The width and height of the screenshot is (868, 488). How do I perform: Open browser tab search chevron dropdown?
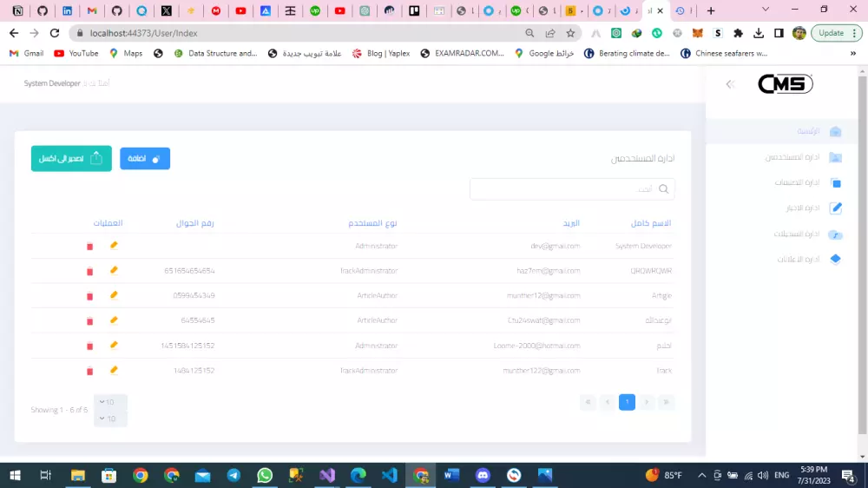coord(766,10)
